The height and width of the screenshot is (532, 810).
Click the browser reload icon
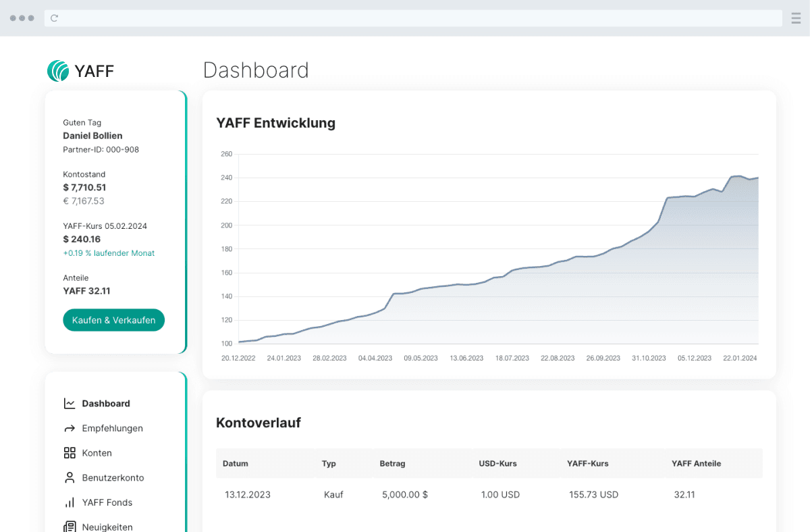click(55, 18)
